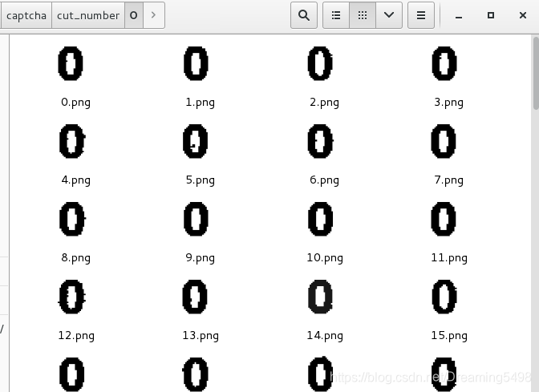The image size is (539, 392).
Task: Select the 1.png thumbnail
Action: click(196, 63)
